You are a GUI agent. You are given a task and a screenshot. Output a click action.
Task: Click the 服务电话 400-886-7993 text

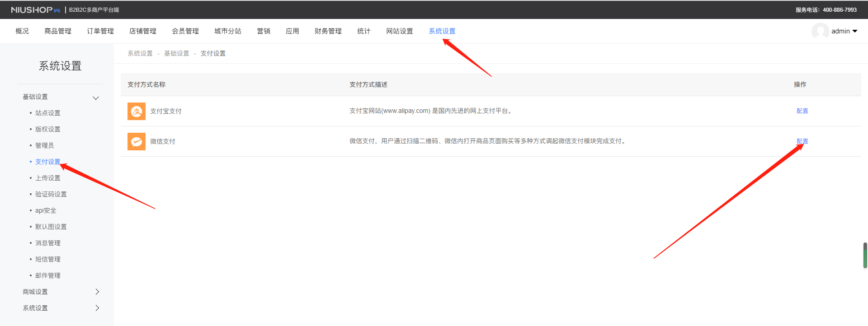826,9
